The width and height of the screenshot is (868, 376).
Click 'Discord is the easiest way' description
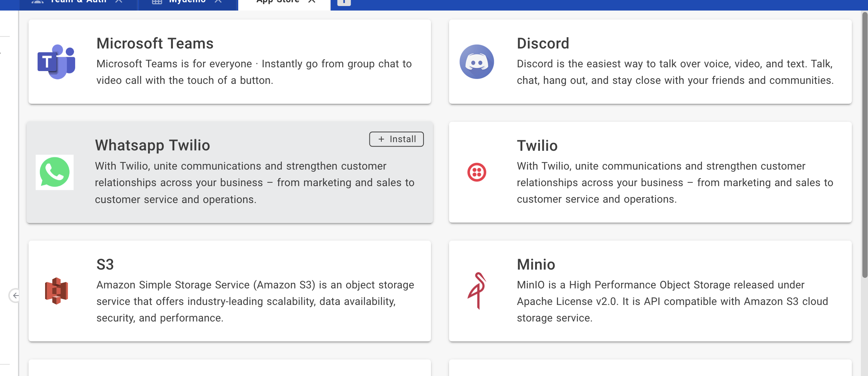(x=675, y=72)
